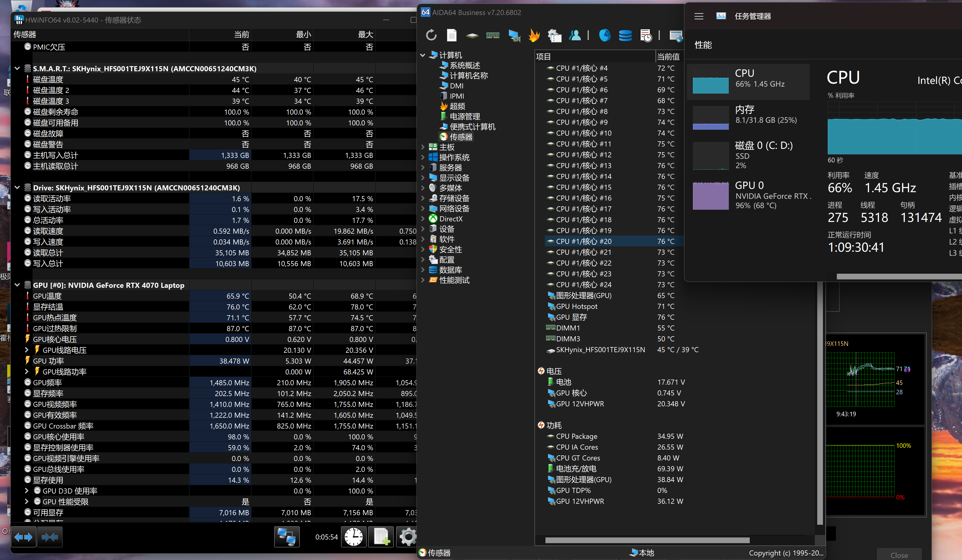The height and width of the screenshot is (560, 962).
Task: Click the sensor icon in AIDA64 status bar
Action: pos(422,553)
